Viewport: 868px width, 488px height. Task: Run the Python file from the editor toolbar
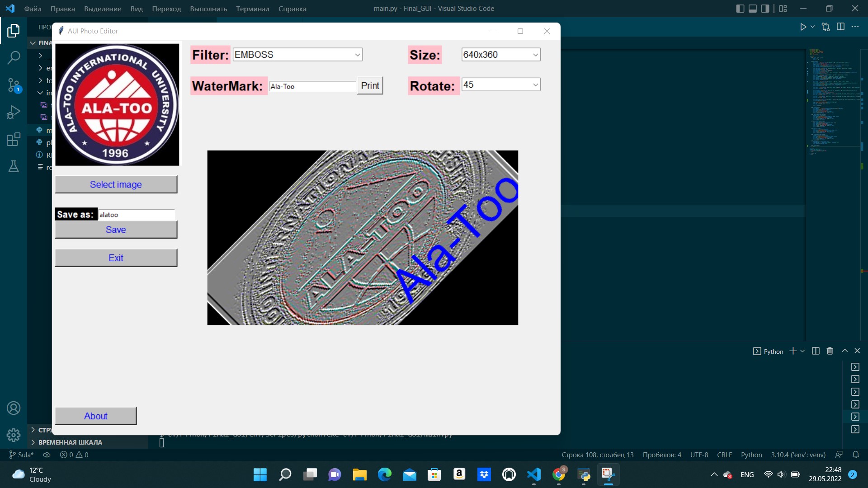(x=803, y=27)
